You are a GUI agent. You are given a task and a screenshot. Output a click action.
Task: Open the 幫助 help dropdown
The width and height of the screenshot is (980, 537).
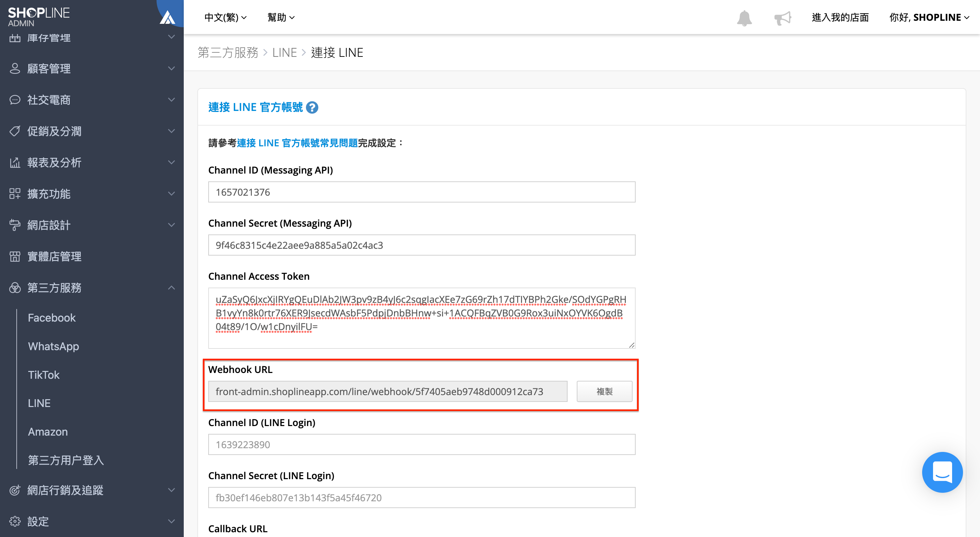(x=281, y=17)
